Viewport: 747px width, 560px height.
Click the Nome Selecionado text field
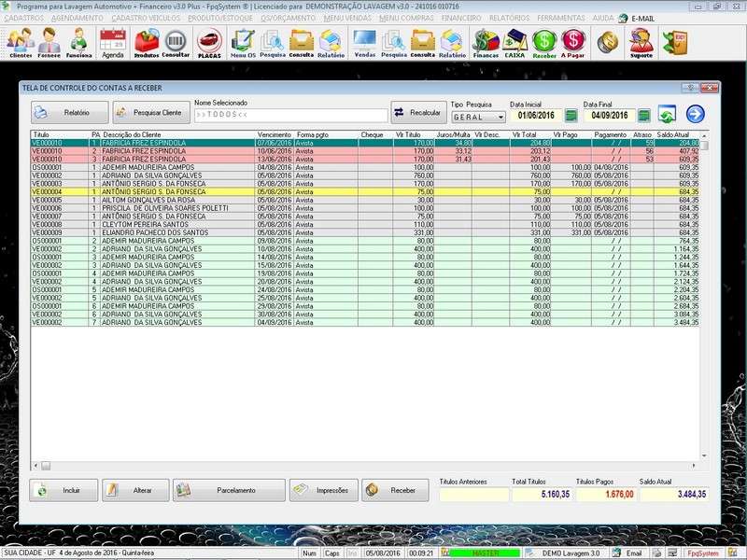[x=290, y=115]
